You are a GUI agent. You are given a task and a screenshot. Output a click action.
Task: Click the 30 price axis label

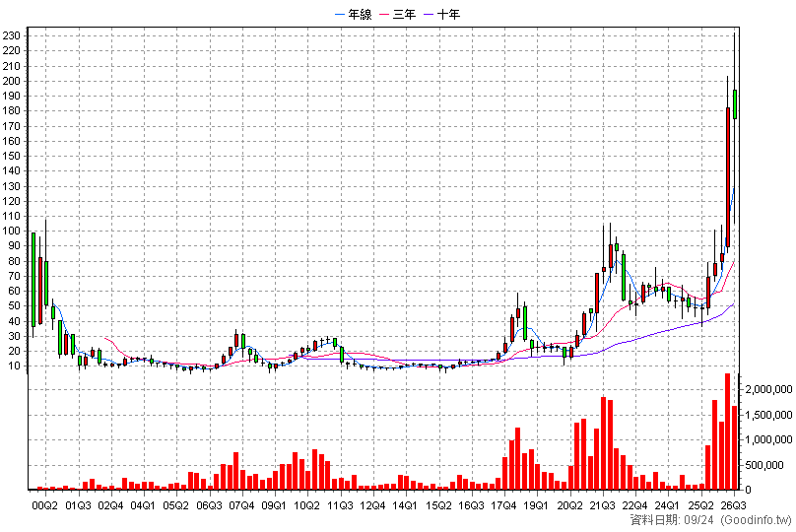[x=14, y=337]
